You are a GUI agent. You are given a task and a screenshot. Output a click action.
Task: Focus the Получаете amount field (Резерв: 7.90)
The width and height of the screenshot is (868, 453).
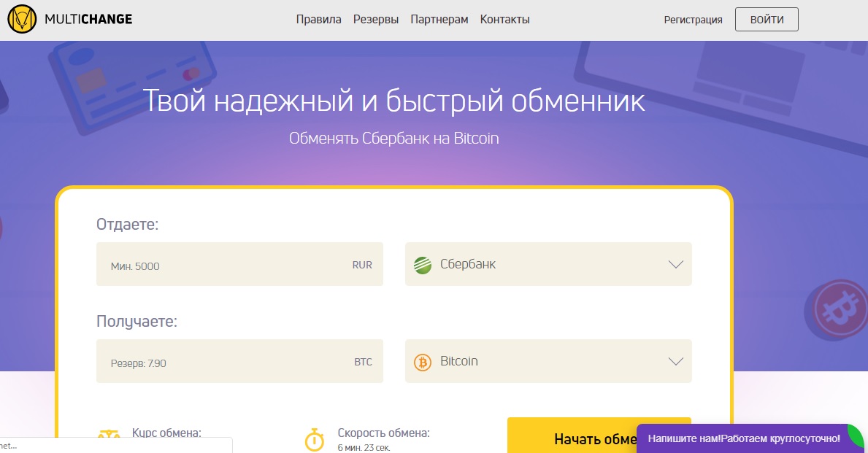226,362
